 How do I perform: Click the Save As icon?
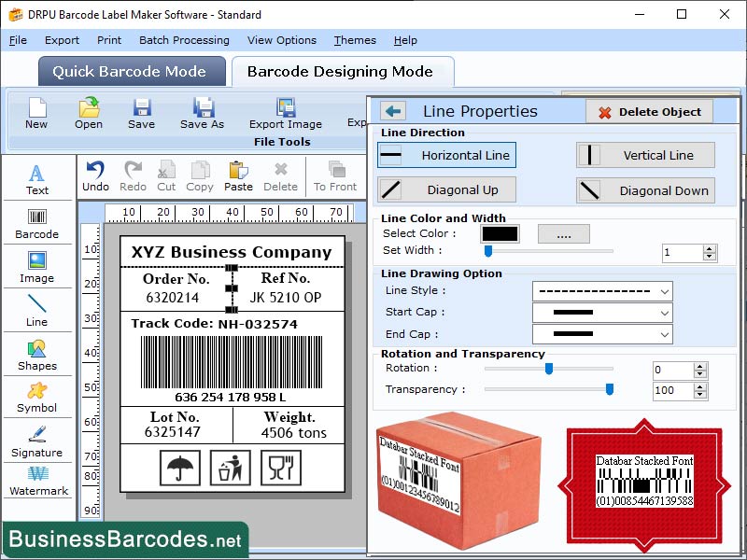pyautogui.click(x=201, y=115)
